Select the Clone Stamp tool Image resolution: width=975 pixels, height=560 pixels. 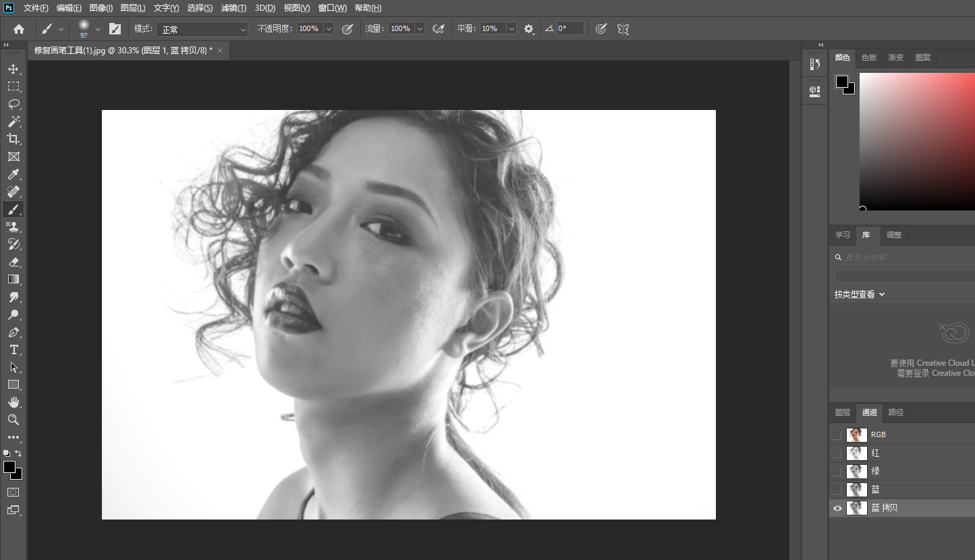pos(13,227)
